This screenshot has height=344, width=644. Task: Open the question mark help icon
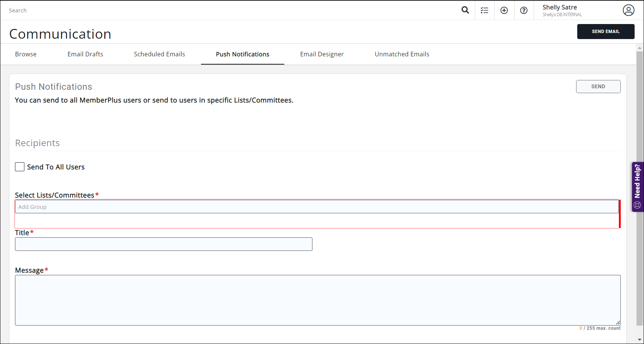click(x=524, y=11)
